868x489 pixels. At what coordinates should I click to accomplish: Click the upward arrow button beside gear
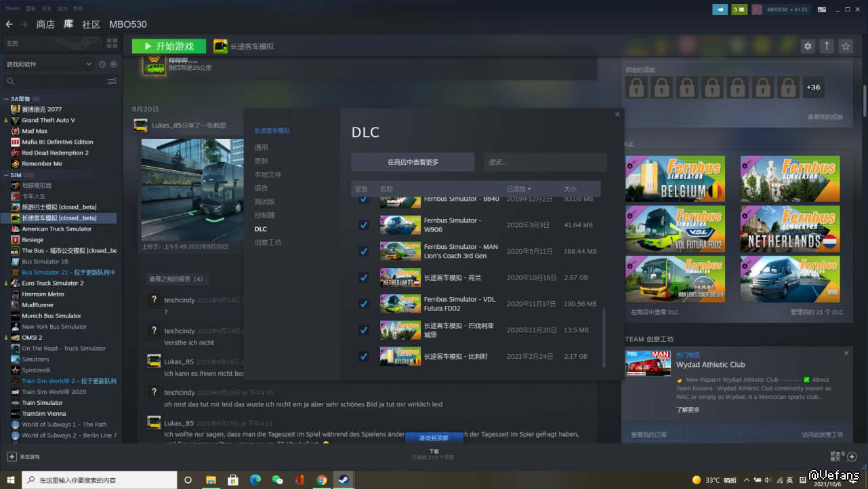(827, 46)
